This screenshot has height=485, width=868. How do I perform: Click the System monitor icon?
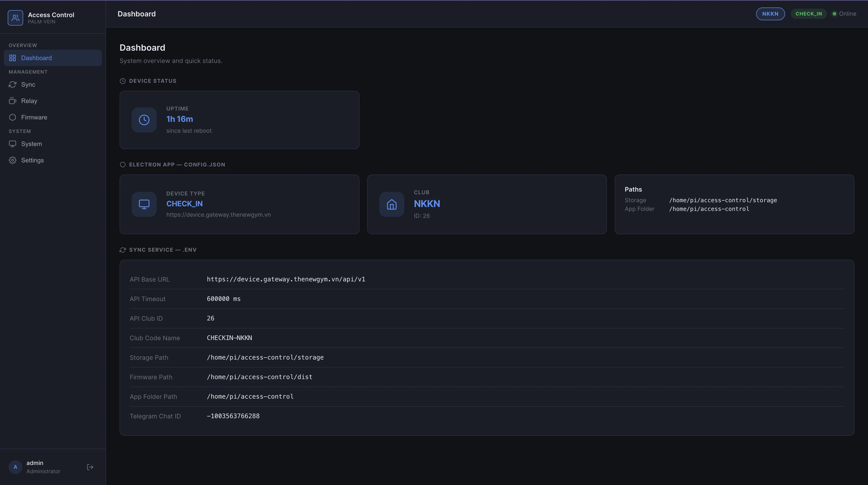click(x=13, y=144)
